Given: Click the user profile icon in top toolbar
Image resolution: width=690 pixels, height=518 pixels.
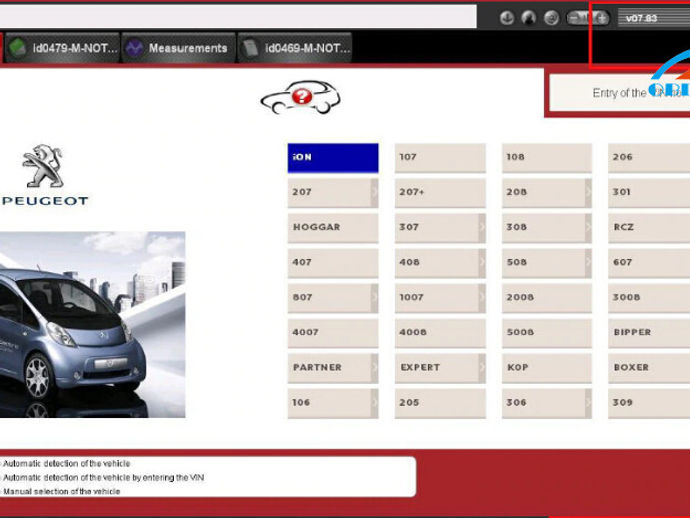Looking at the screenshot, I should pyautogui.click(x=529, y=18).
